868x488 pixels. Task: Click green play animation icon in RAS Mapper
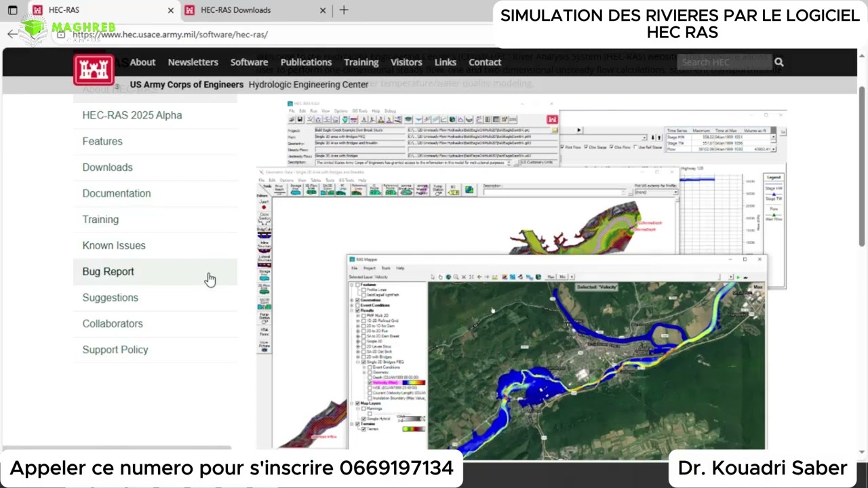click(x=738, y=277)
